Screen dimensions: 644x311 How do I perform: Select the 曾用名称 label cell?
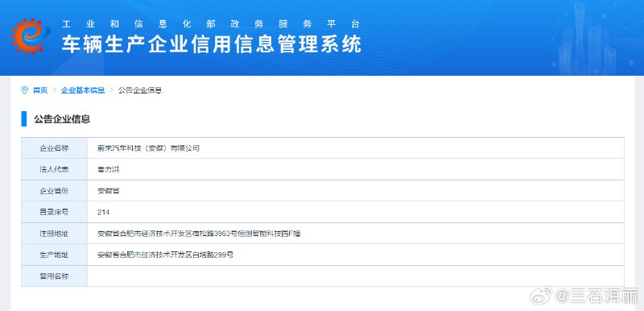[54, 276]
